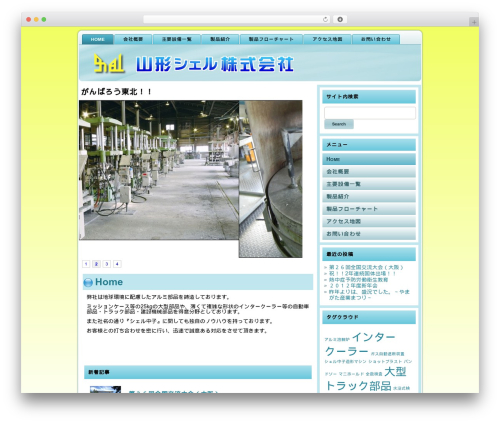Select 会社概要 in sidebar menu
The height and width of the screenshot is (423, 500).
pyautogui.click(x=369, y=172)
